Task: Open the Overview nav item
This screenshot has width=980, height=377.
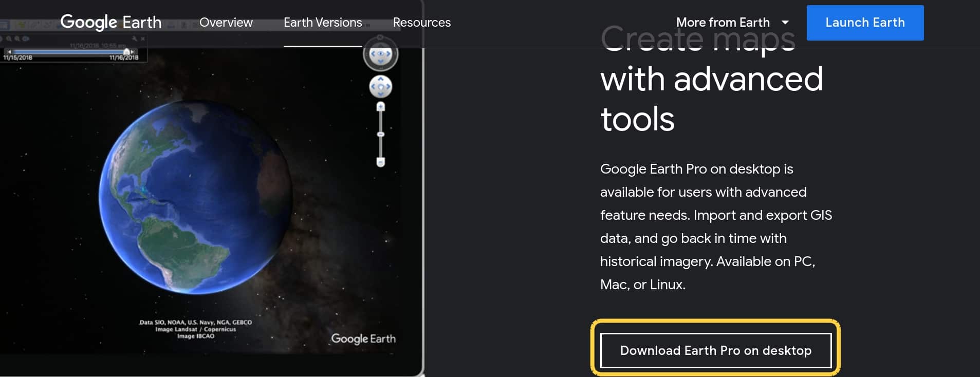Action: (x=226, y=23)
